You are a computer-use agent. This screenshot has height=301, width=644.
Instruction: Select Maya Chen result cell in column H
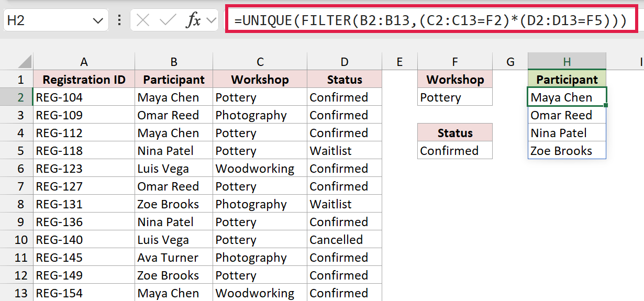click(x=567, y=97)
